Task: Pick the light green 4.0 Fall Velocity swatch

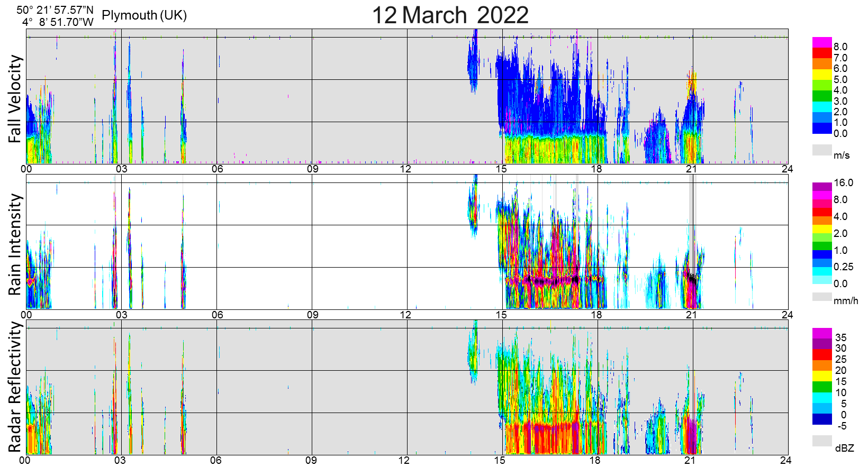Action: coord(822,85)
